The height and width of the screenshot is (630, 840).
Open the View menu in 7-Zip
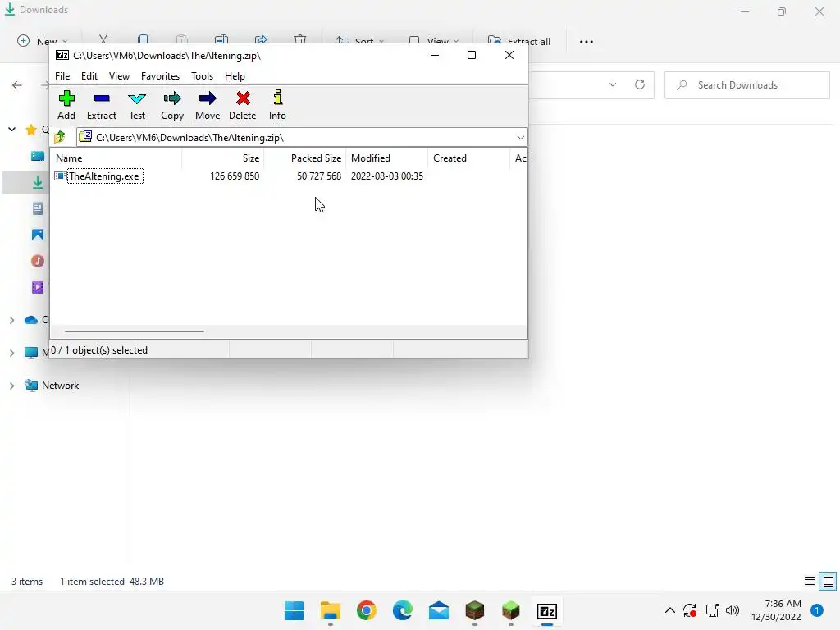[x=119, y=76]
